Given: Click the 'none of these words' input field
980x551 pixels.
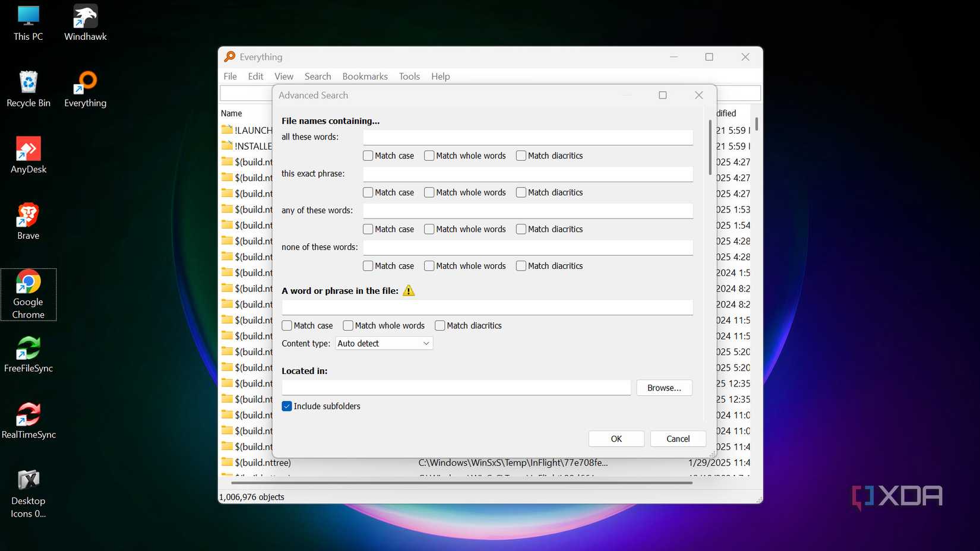Looking at the screenshot, I should 527,248.
